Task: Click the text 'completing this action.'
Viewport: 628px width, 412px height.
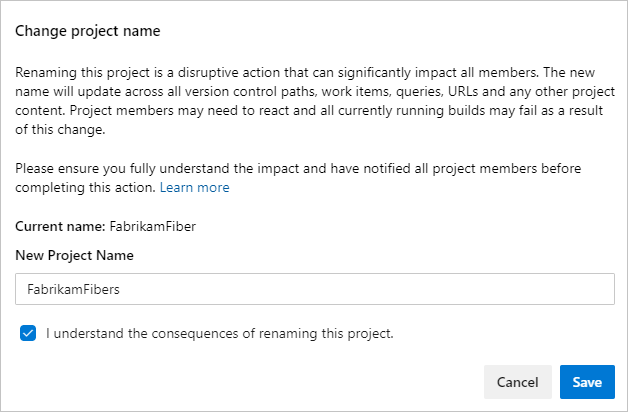Action: click(86, 187)
